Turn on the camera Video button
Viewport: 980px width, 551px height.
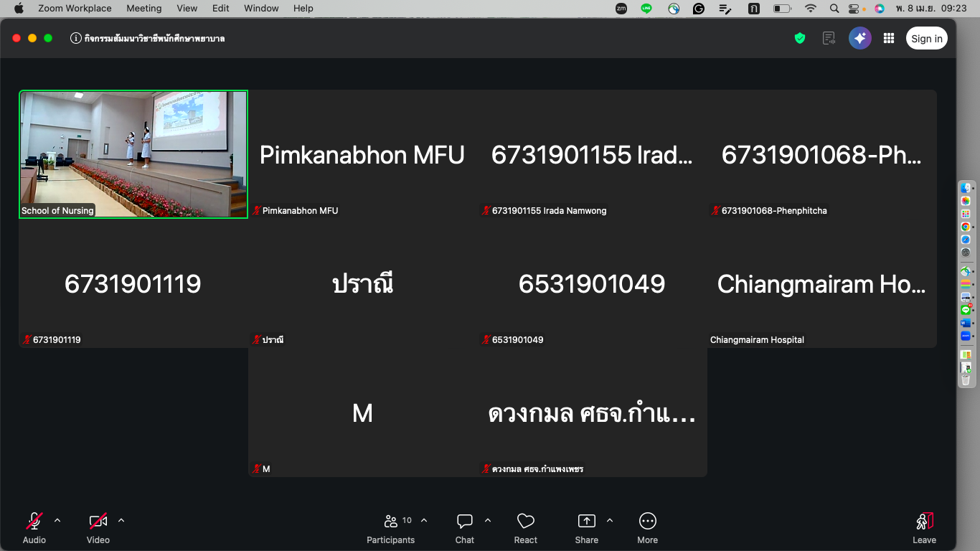(x=98, y=527)
